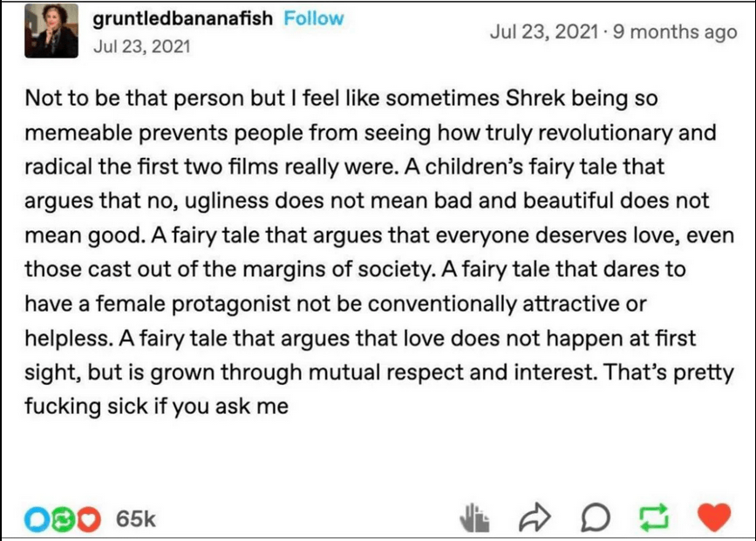756x541 pixels.
Task: Click the small green reblog notes icon
Action: point(62,518)
